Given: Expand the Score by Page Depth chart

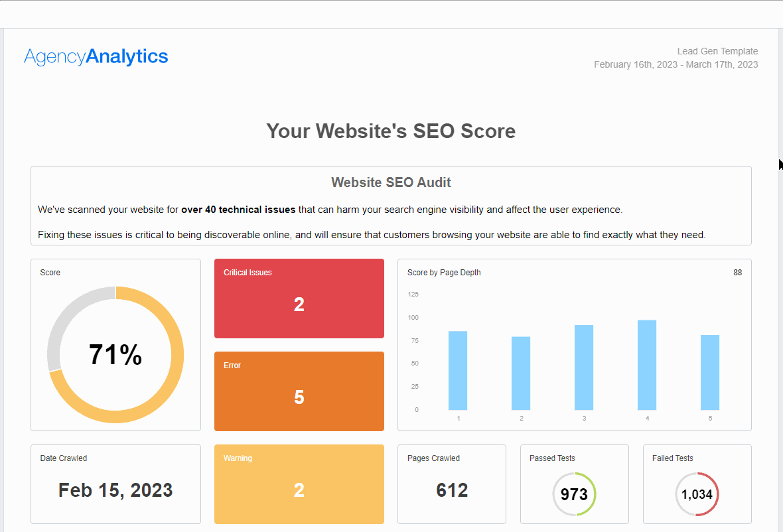Looking at the screenshot, I should [x=574, y=345].
